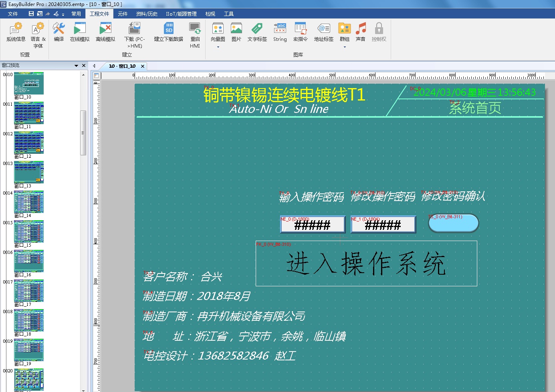Switch to the 元件 ribbon tab
The width and height of the screenshot is (555, 392).
tap(123, 14)
